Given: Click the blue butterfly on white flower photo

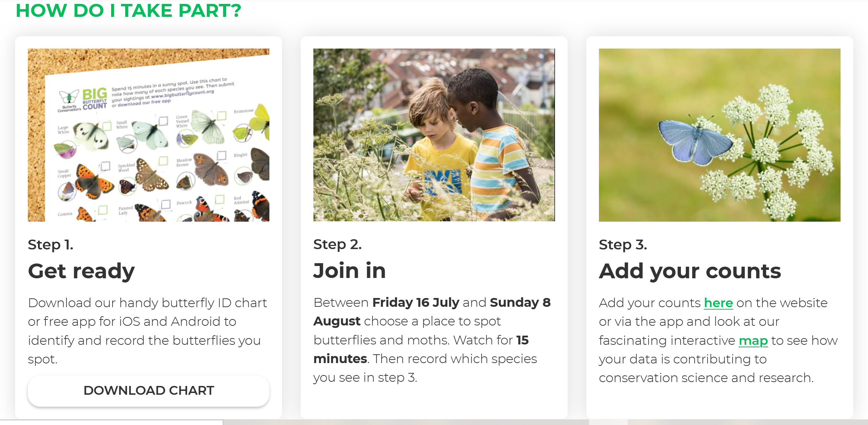Looking at the screenshot, I should (720, 135).
